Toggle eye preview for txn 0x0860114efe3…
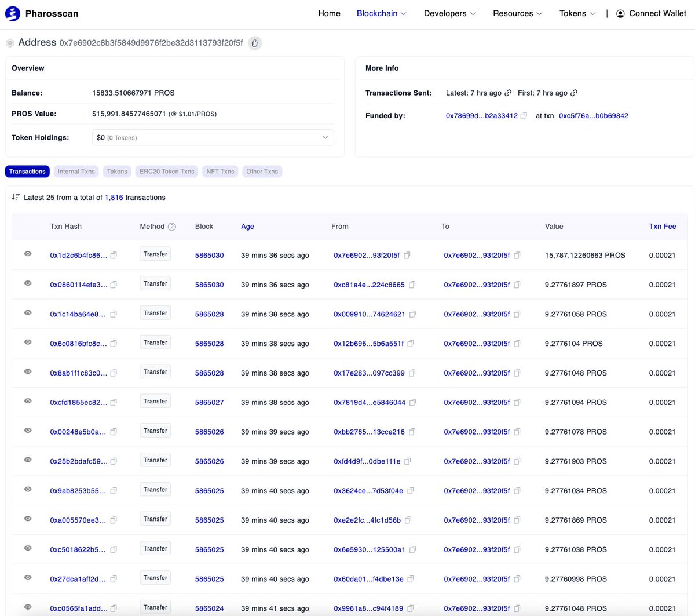Image resolution: width=695 pixels, height=616 pixels. coord(28,283)
